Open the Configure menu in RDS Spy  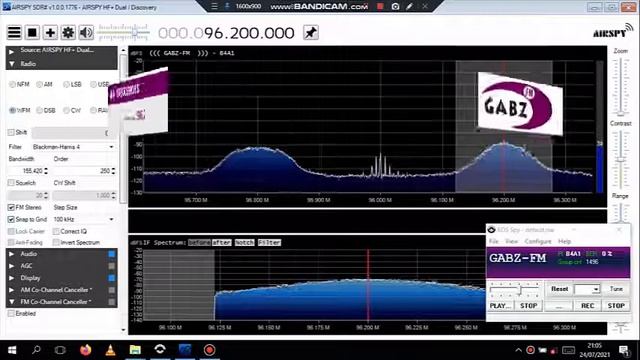538,241
